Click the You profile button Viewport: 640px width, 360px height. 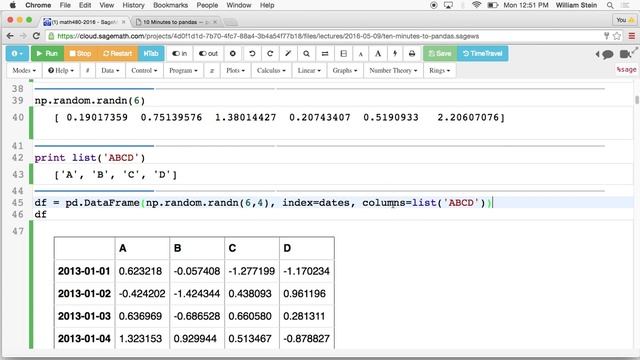pos(625,20)
